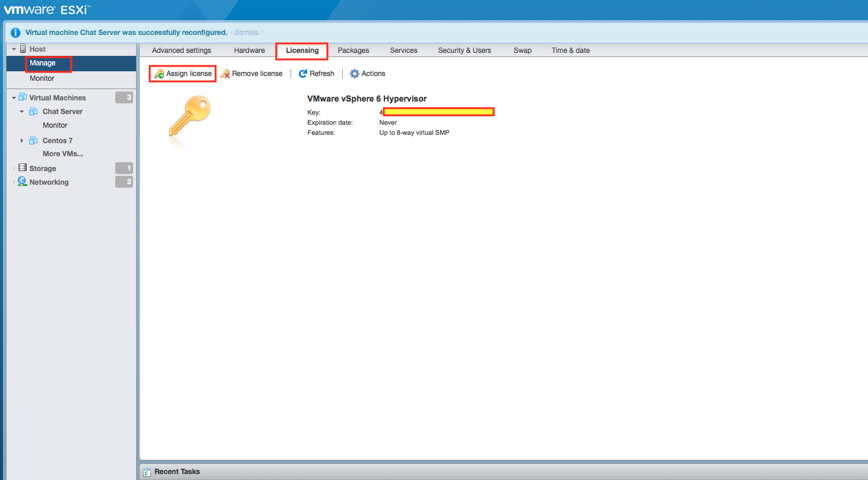Click the Expiration date: label
This screenshot has width=868, height=480.
tap(330, 122)
